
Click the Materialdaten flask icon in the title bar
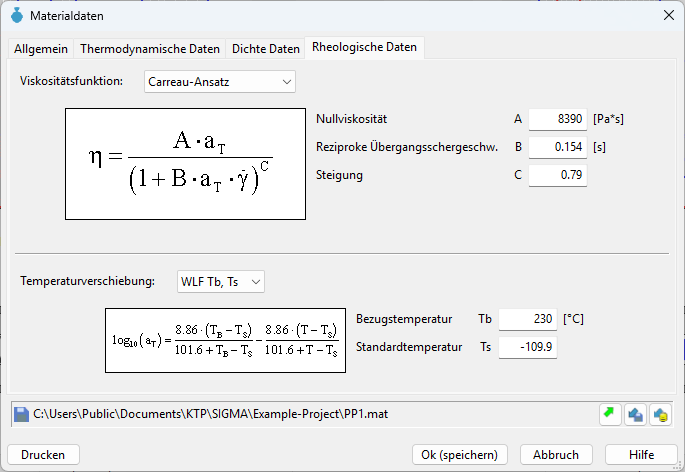17,16
